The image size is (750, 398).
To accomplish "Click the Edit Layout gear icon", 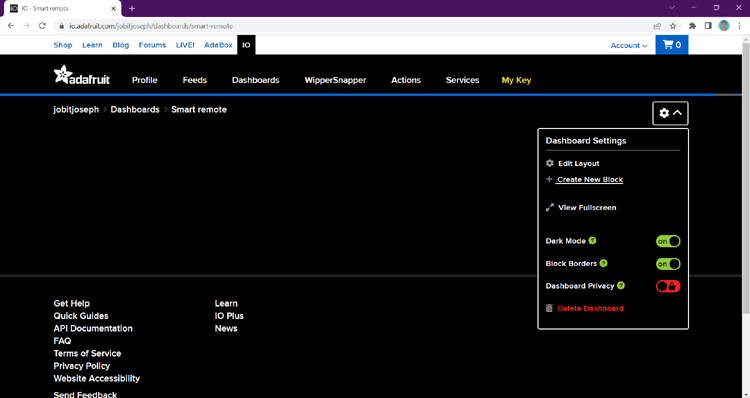I will click(x=550, y=163).
